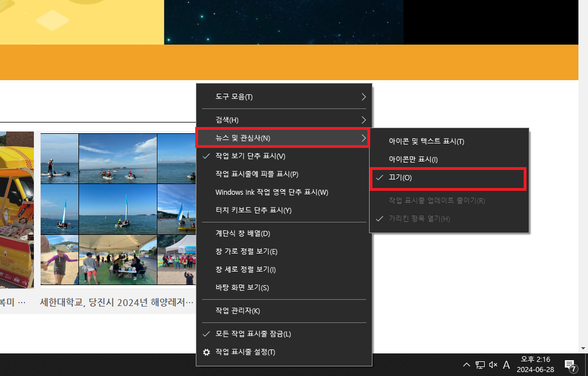
Task: Open the notification center icon
Action: 570,365
